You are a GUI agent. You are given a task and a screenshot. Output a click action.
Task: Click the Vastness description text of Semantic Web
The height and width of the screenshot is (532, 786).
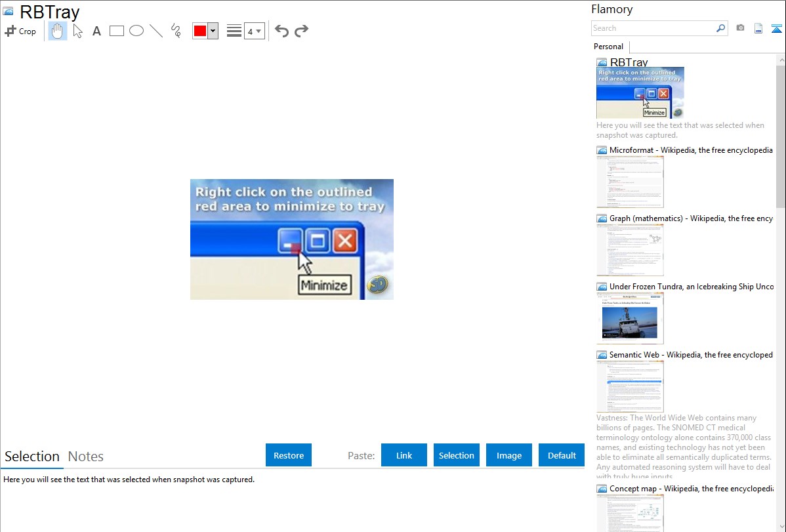coord(684,447)
